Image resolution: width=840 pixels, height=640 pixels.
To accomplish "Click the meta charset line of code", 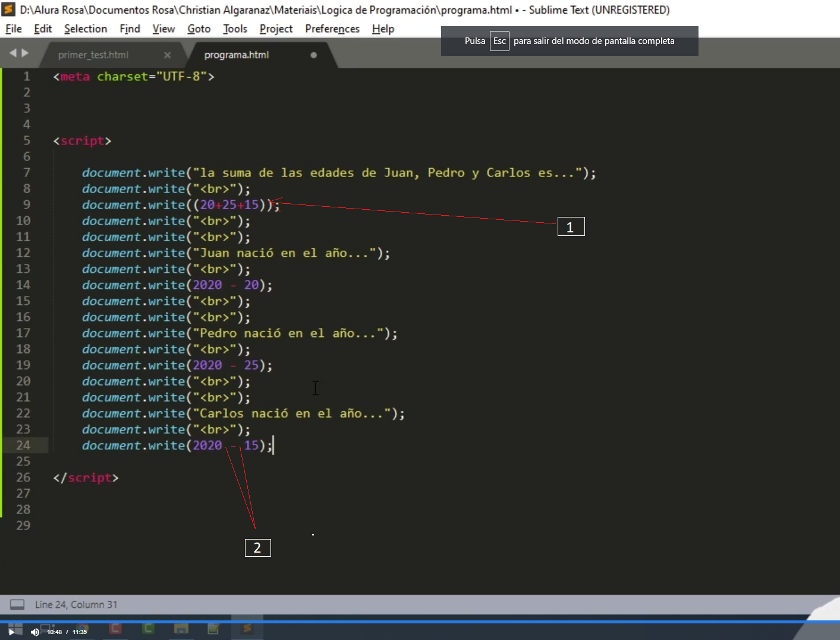I will pyautogui.click(x=134, y=76).
